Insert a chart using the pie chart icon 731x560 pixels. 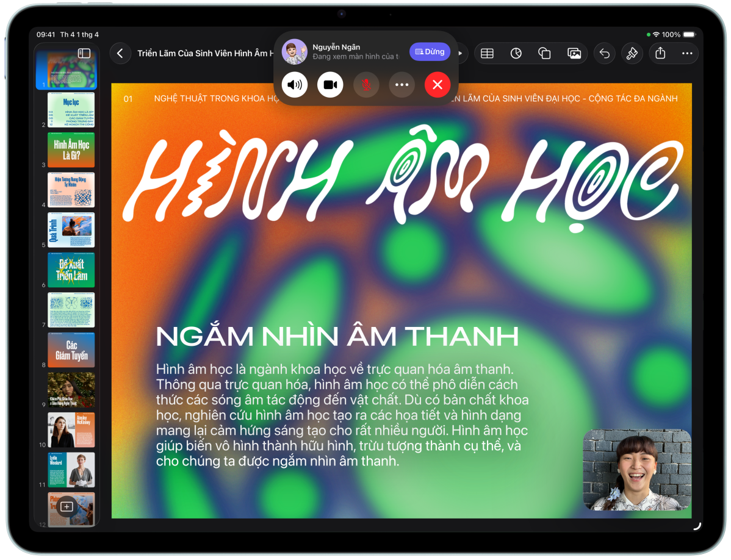516,54
